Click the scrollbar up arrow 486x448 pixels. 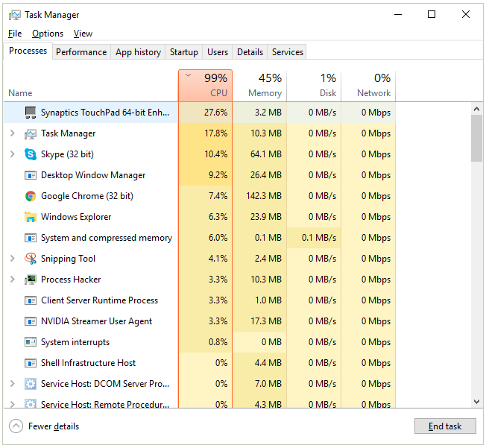[477, 109]
